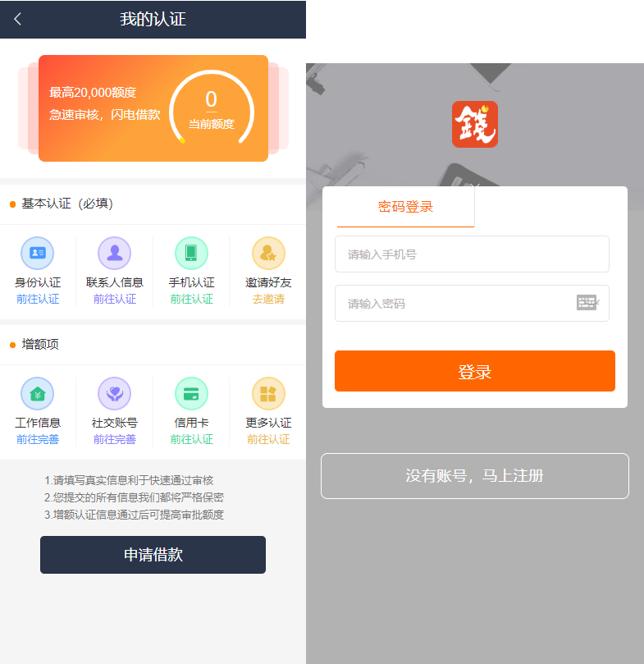Image resolution: width=644 pixels, height=664 pixels.
Task: Tap the invite friends icon
Action: (x=268, y=253)
